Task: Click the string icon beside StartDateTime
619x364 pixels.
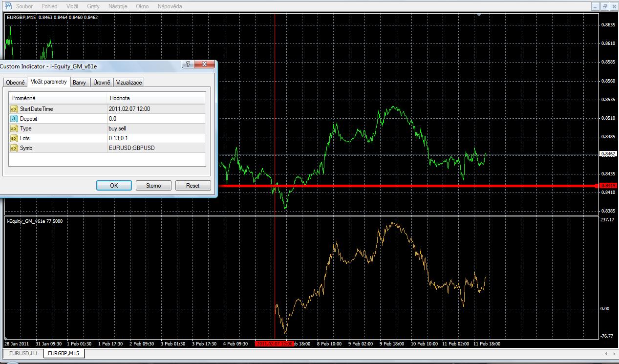Action: pyautogui.click(x=14, y=109)
